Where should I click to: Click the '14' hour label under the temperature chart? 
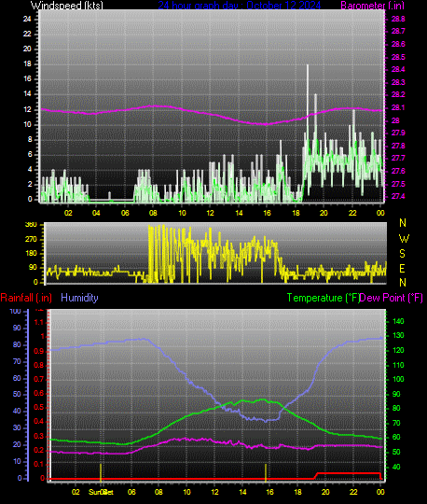[x=242, y=492]
